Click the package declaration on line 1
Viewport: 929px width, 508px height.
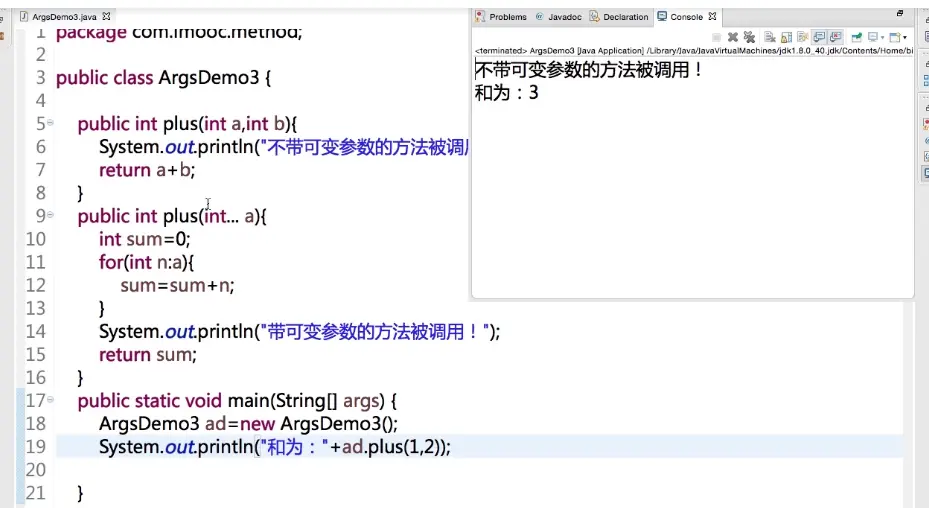tap(179, 33)
